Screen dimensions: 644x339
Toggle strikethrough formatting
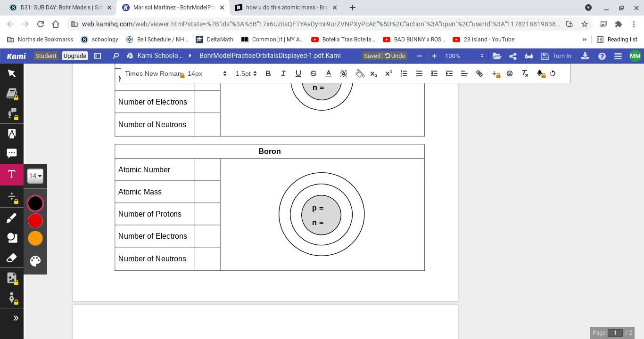[x=313, y=73]
